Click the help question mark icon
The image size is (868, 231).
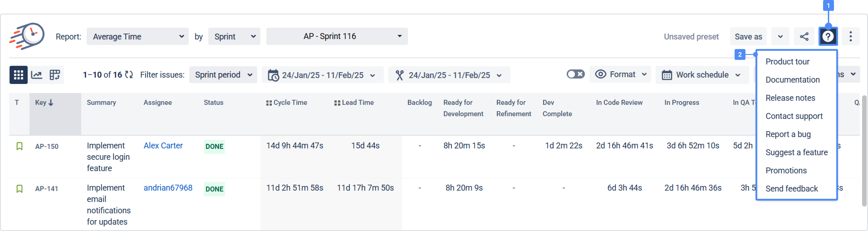click(828, 37)
